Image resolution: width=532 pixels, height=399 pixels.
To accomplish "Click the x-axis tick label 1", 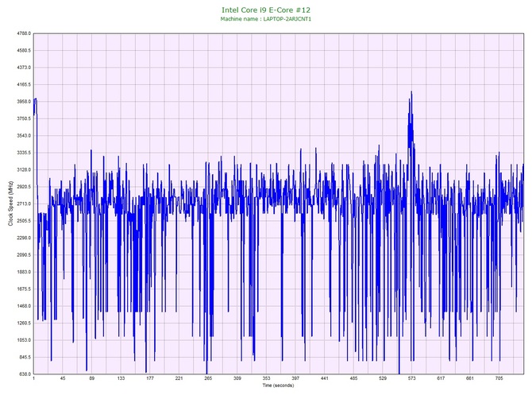I will coord(33,378).
